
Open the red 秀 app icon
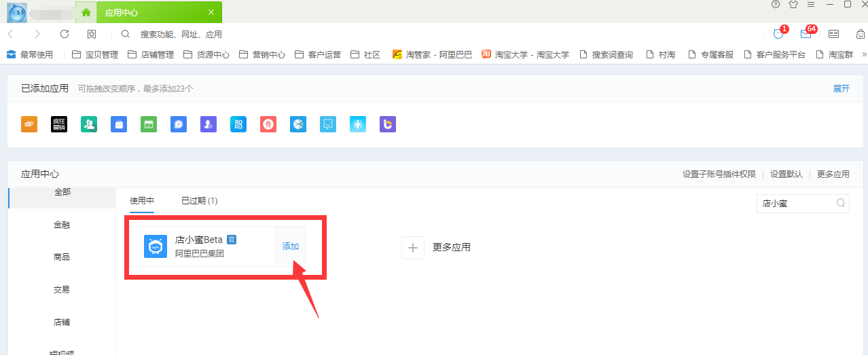(x=268, y=124)
